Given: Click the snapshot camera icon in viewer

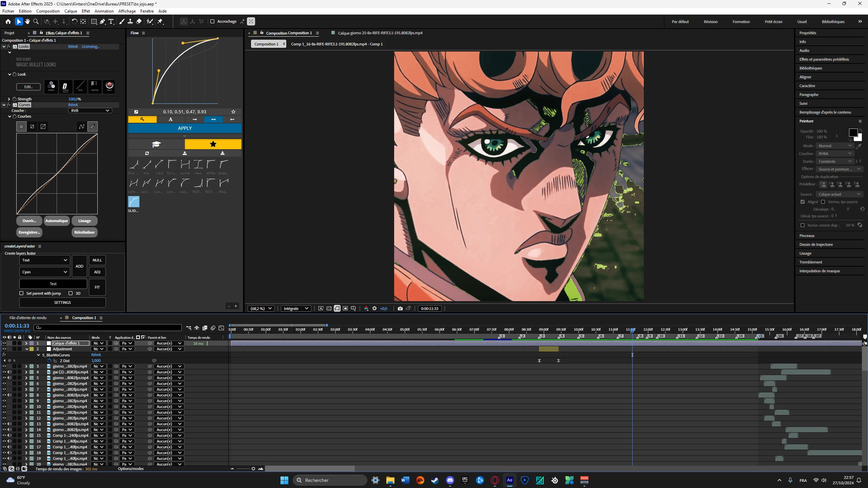Looking at the screenshot, I should [400, 308].
